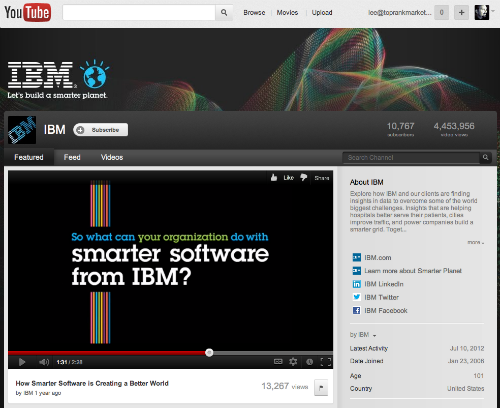The height and width of the screenshot is (408, 500).
Task: Click the 10,767 subscribers count
Action: point(400,126)
